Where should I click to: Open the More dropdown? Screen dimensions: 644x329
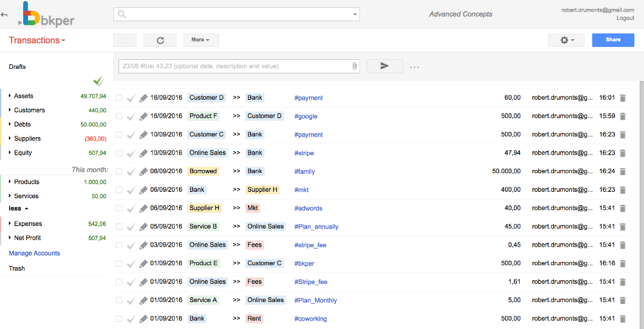201,40
